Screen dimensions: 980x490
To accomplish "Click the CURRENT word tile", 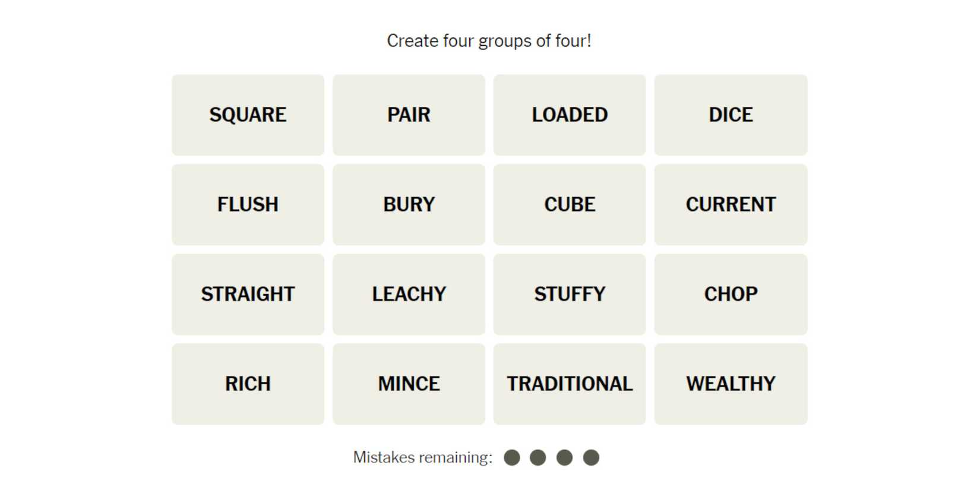I will pos(730,204).
